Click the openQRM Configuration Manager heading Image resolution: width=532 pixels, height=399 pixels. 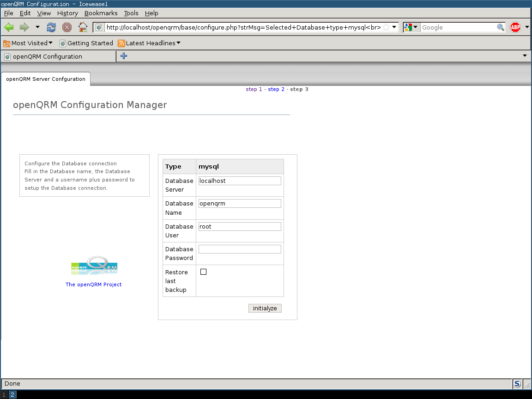[x=90, y=105]
